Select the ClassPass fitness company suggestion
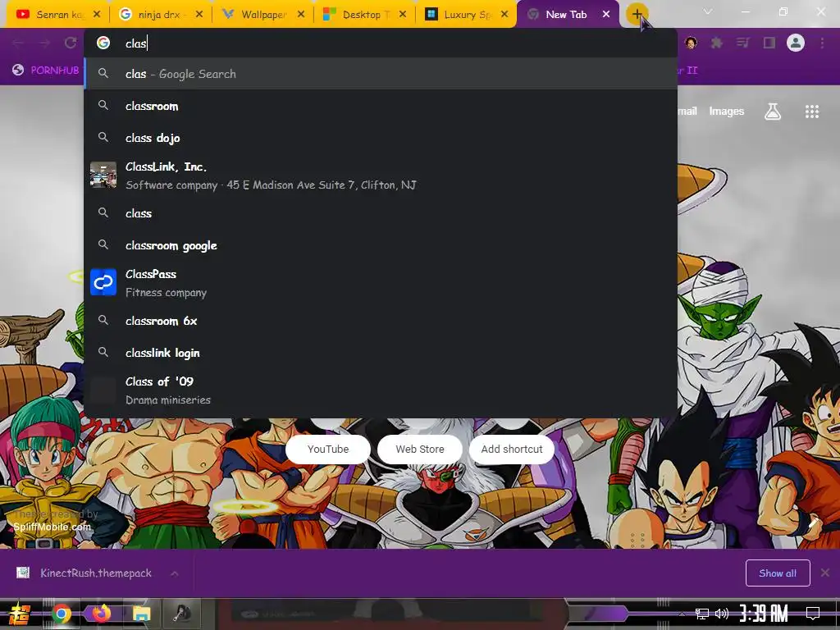 [x=381, y=283]
